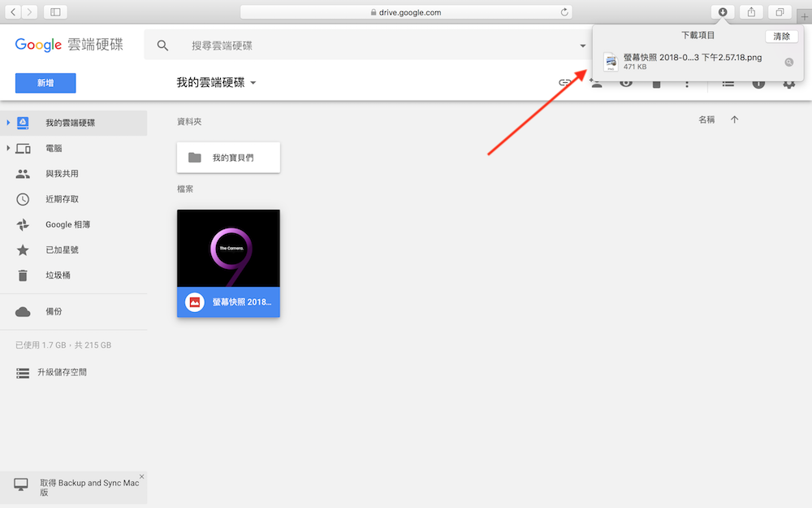
Task: Go forward with Safari's forward arrow
Action: (30, 12)
